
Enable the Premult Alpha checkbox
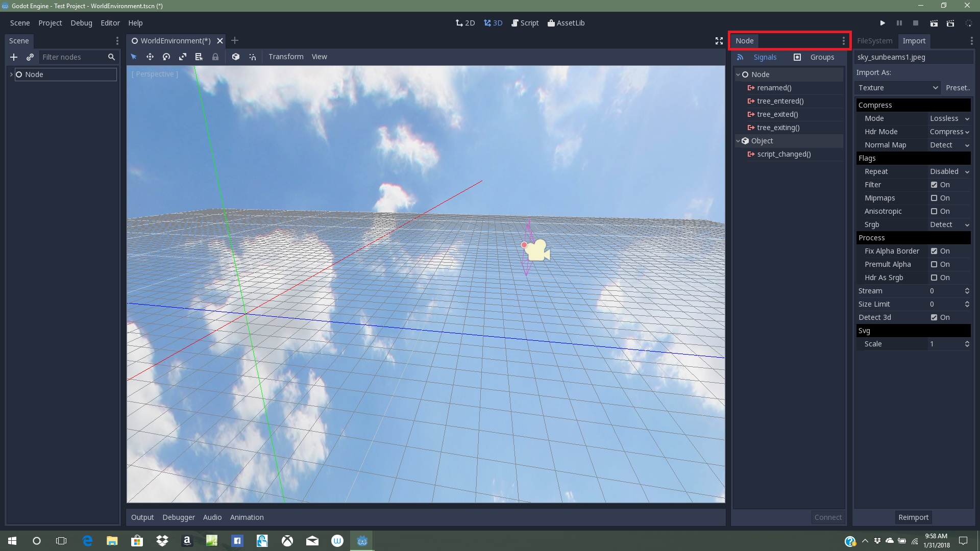pyautogui.click(x=934, y=264)
